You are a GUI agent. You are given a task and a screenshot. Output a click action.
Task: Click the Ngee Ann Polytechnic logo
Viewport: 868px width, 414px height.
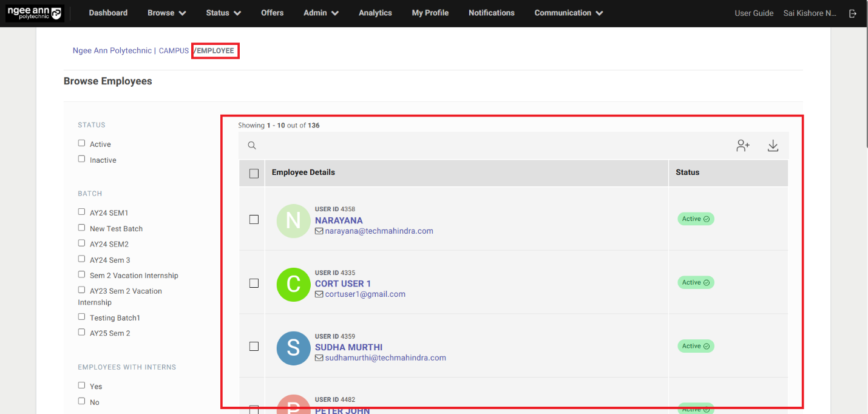coord(34,13)
